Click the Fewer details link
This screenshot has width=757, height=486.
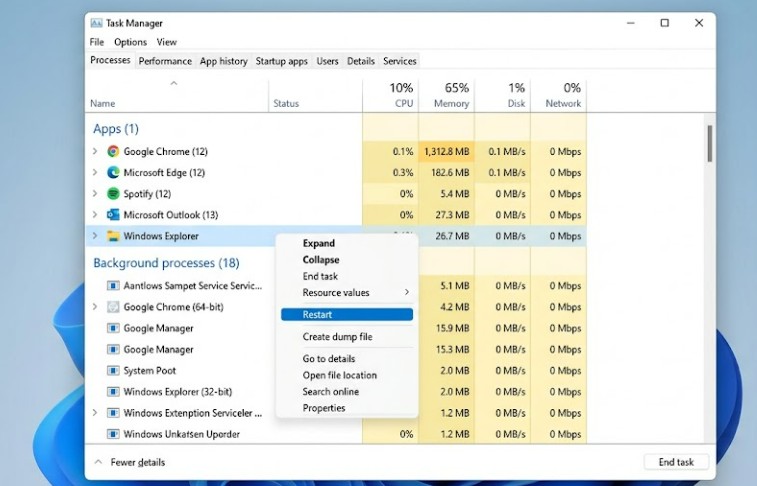[138, 462]
